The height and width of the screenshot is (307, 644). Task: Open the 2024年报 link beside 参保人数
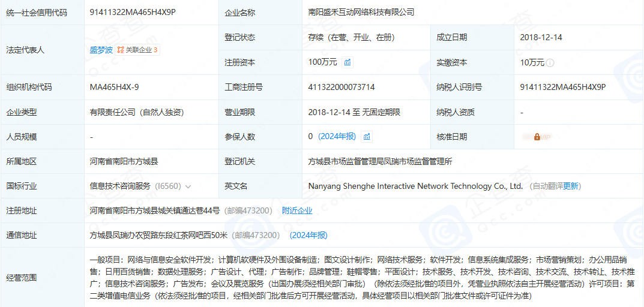click(337, 137)
